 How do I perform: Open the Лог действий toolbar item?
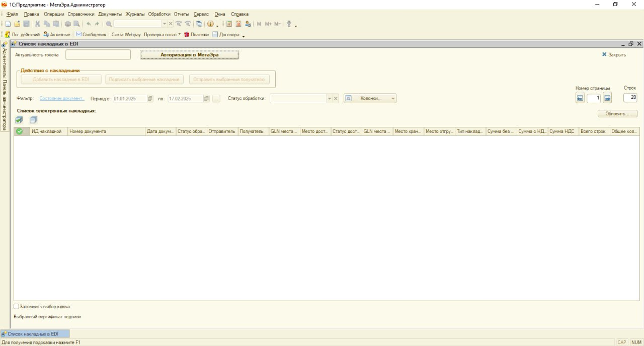[22, 35]
